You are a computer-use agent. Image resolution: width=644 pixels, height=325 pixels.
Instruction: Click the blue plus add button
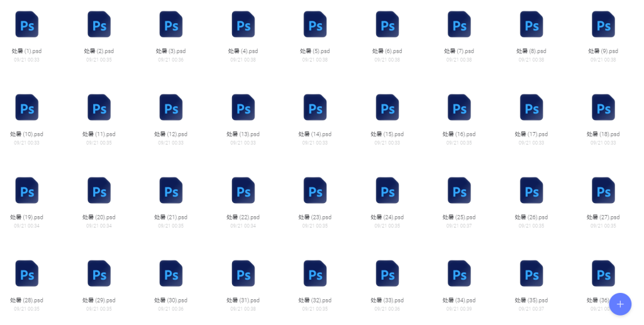(x=620, y=304)
